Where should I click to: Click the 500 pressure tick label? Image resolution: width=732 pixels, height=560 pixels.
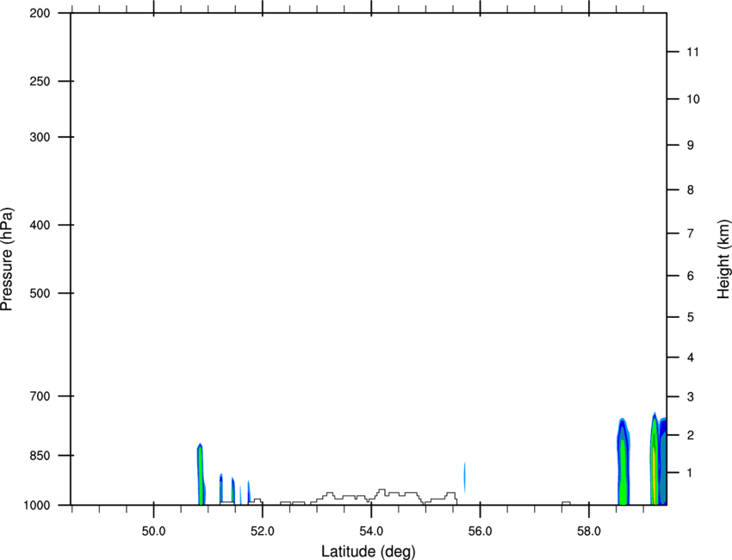pyautogui.click(x=40, y=293)
